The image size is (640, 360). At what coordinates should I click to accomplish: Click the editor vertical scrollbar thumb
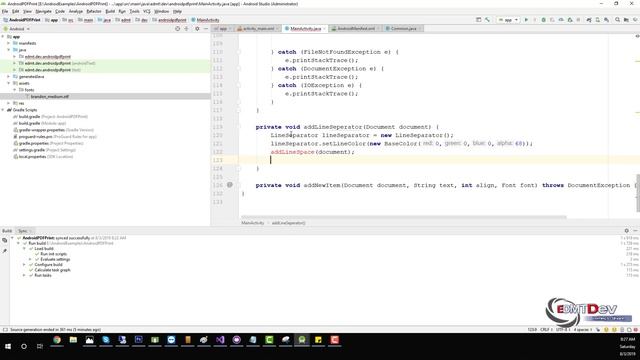638,193
